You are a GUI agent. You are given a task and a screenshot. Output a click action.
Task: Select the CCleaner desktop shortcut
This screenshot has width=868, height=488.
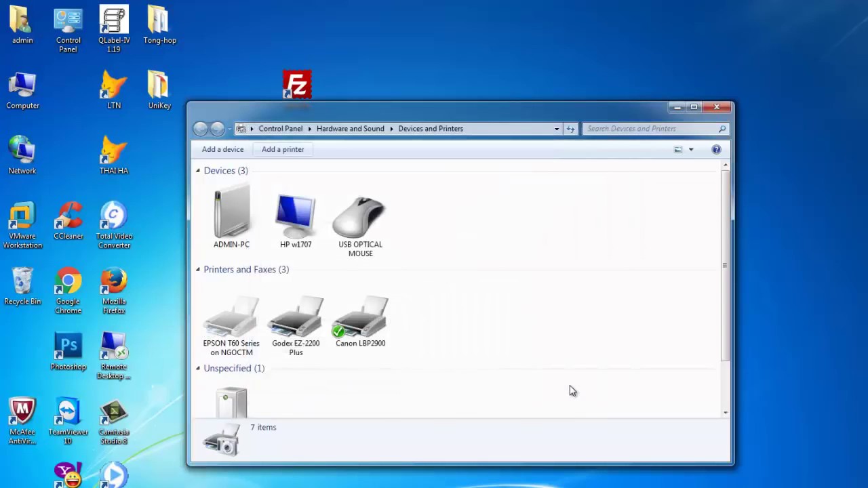pos(68,222)
